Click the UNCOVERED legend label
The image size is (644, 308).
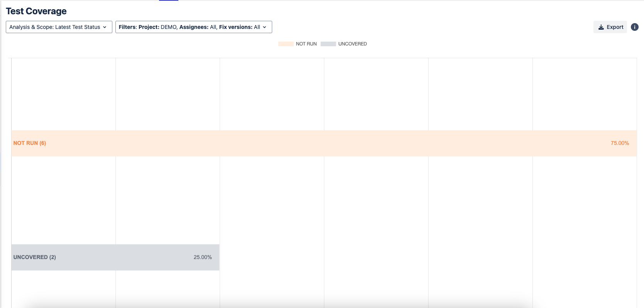point(353,44)
